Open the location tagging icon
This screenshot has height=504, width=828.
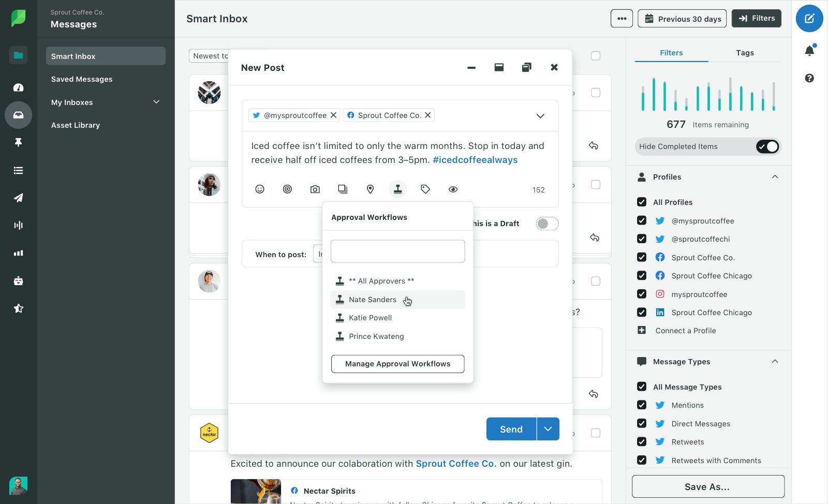click(370, 189)
